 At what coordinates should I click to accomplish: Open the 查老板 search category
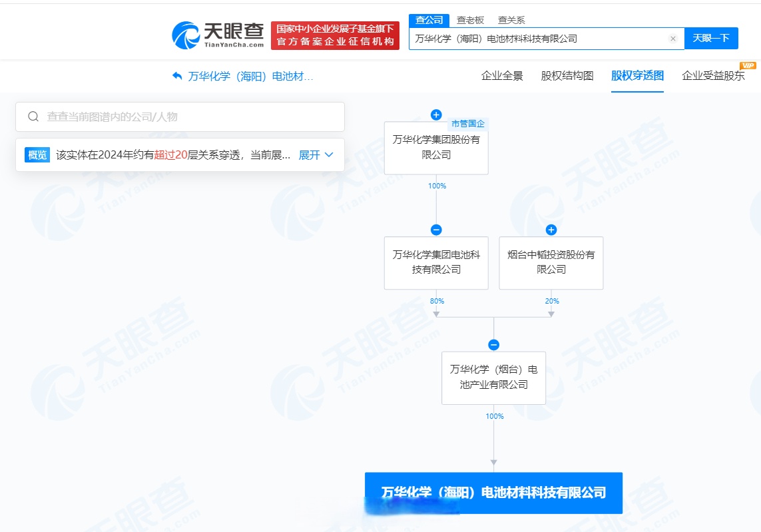[x=469, y=20]
